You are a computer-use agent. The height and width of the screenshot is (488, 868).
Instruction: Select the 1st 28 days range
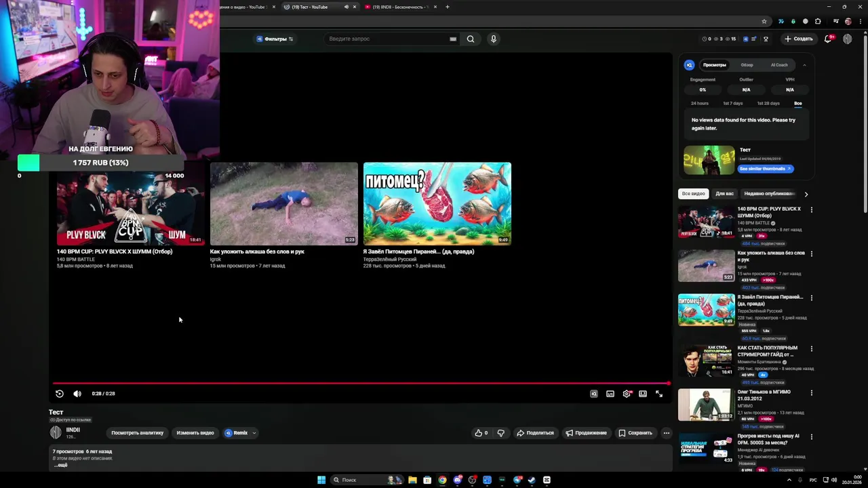click(768, 104)
